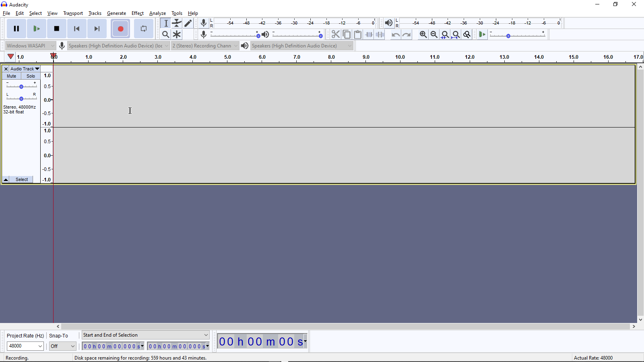Click the vertical scrollbar down arrow
This screenshot has width=644, height=362.
(640, 320)
